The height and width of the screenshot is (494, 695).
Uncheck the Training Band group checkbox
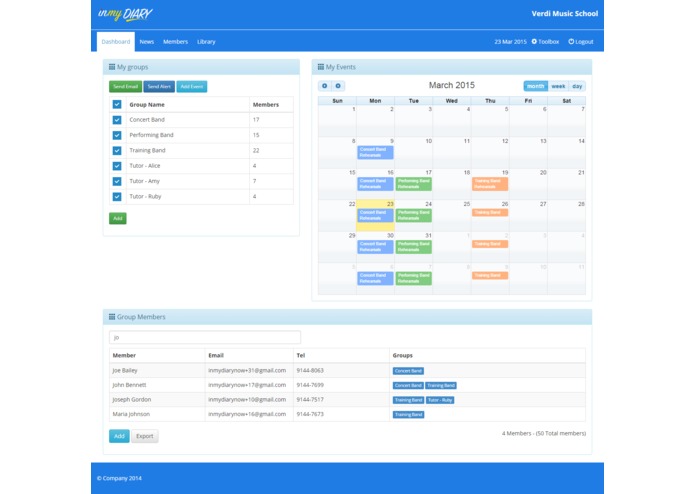[117, 151]
